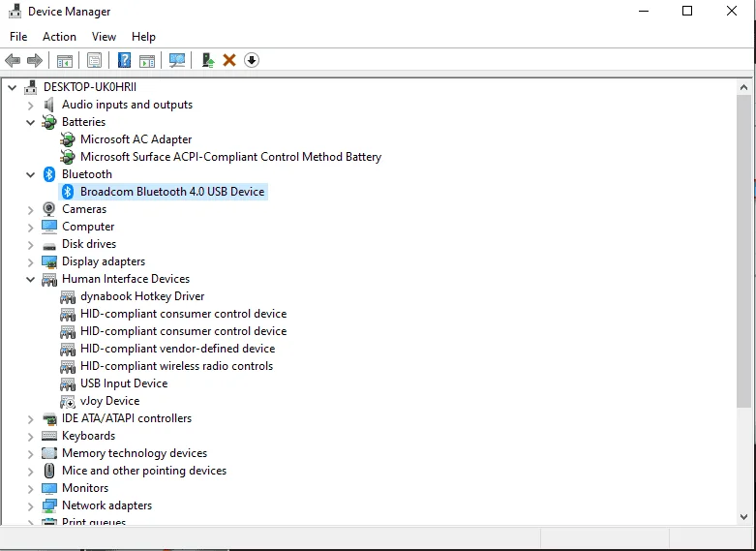The image size is (756, 551).
Task: Click the Memory technology devices icon
Action: point(49,453)
